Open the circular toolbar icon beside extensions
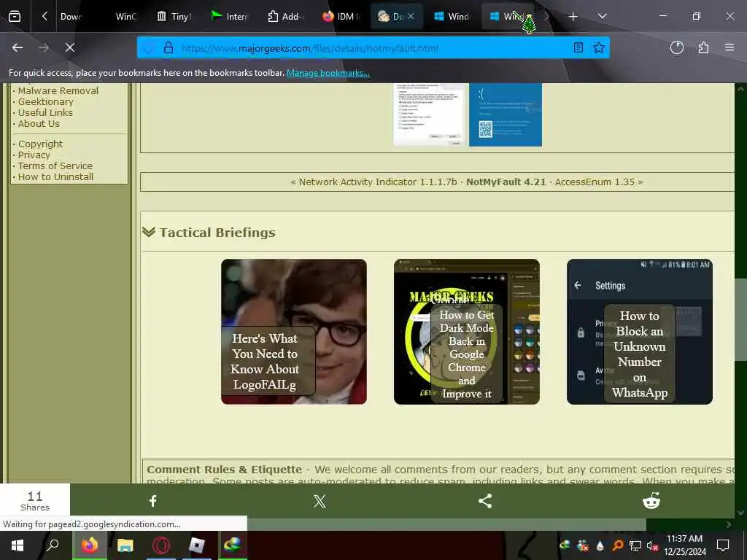Screen dimensions: 747x560 (676, 47)
